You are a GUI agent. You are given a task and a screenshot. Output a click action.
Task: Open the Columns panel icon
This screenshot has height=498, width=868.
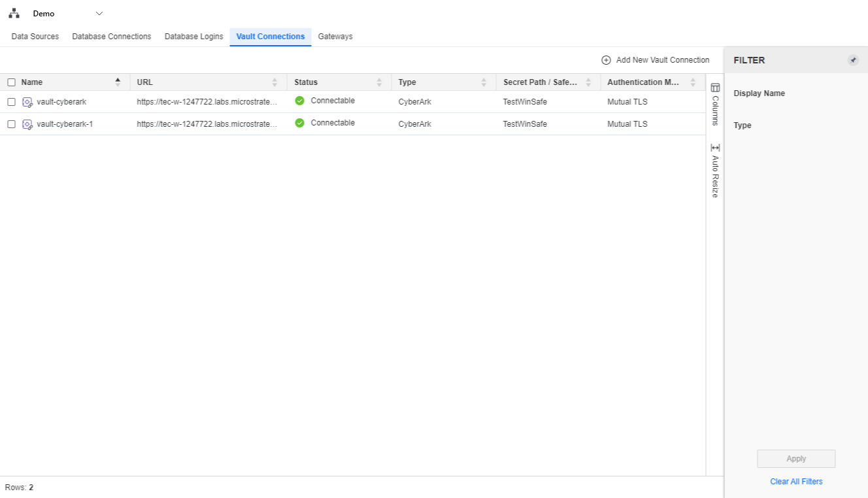pyautogui.click(x=715, y=88)
